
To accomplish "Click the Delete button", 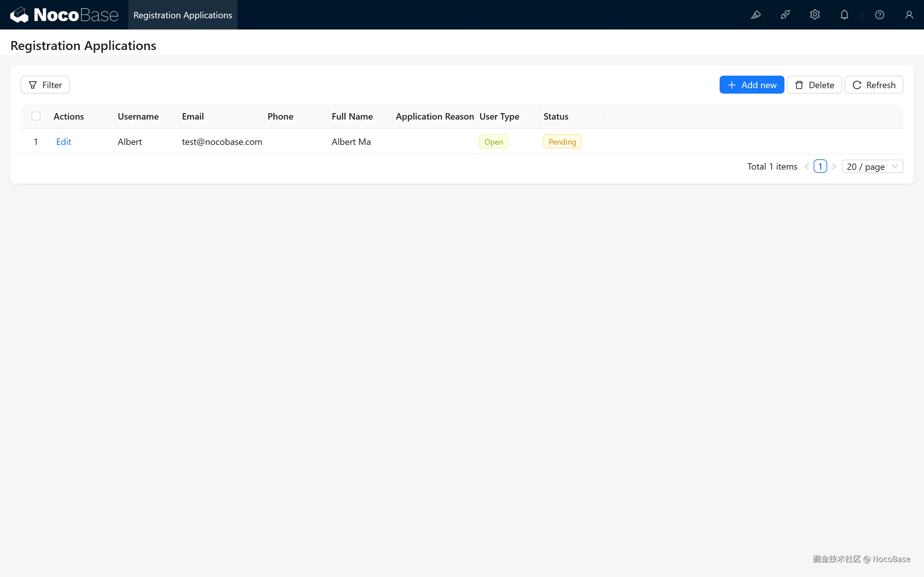I will 814,85.
